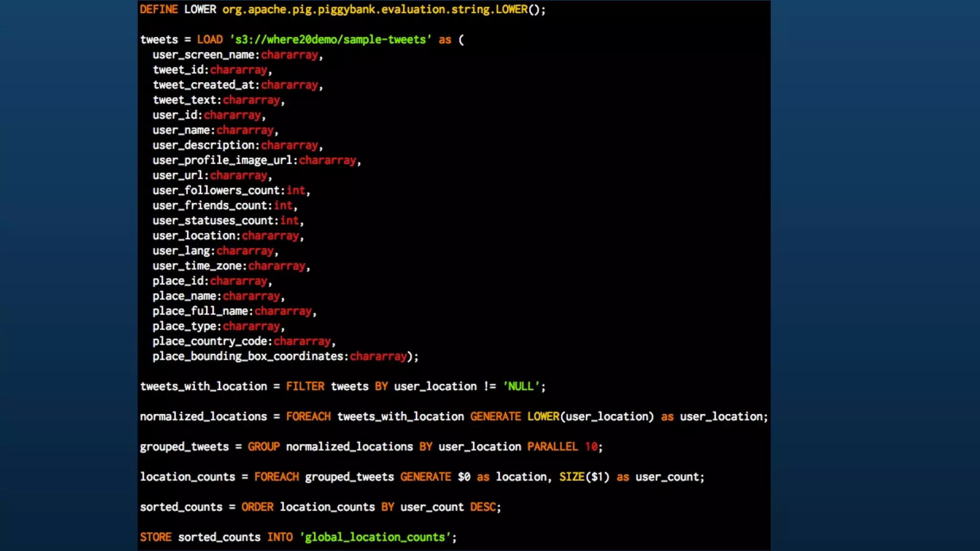Click the FILTER keyword
The width and height of the screenshot is (980, 551).
pyautogui.click(x=305, y=386)
